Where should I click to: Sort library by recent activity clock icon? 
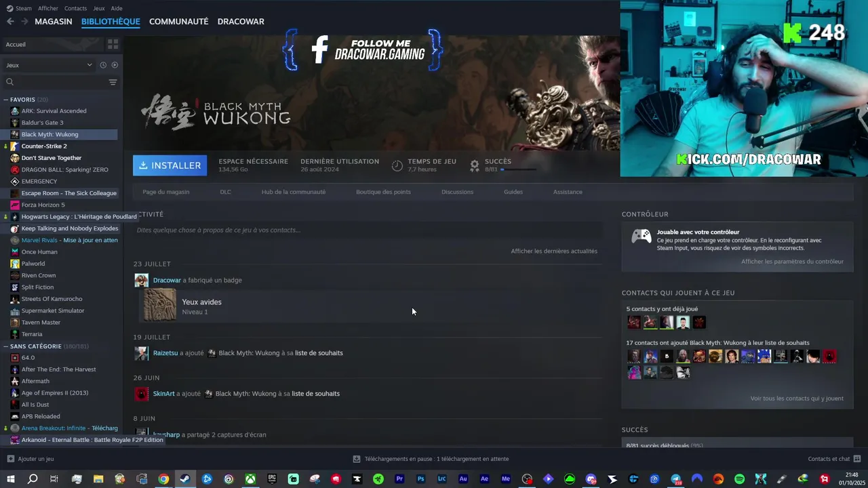(103, 65)
